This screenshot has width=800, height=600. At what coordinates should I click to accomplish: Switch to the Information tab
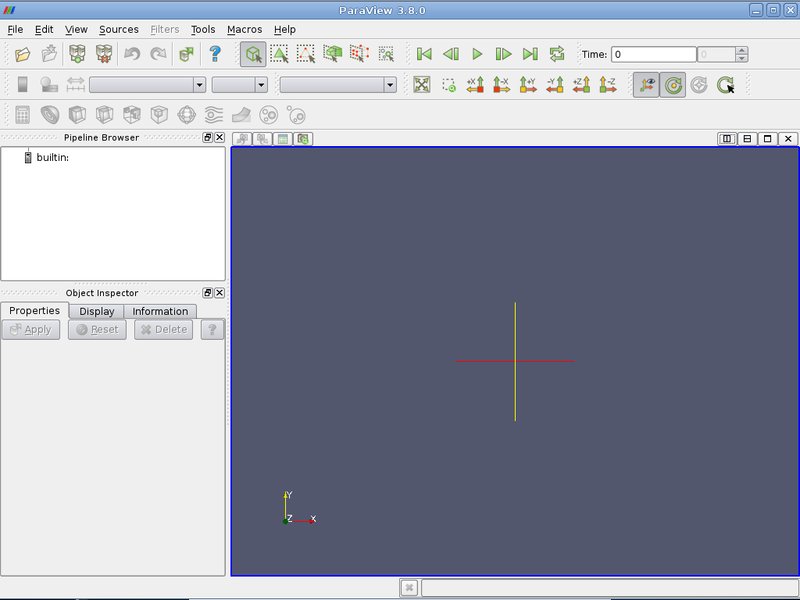point(160,311)
